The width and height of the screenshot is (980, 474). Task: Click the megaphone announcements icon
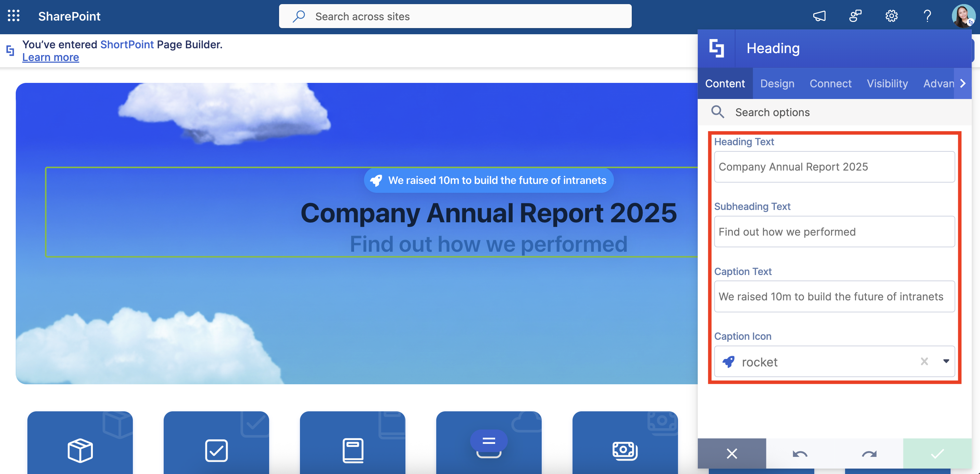[x=819, y=16]
